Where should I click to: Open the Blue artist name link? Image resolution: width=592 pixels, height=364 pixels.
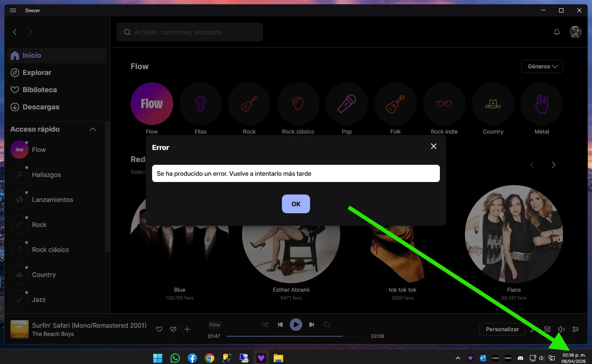[179, 290]
